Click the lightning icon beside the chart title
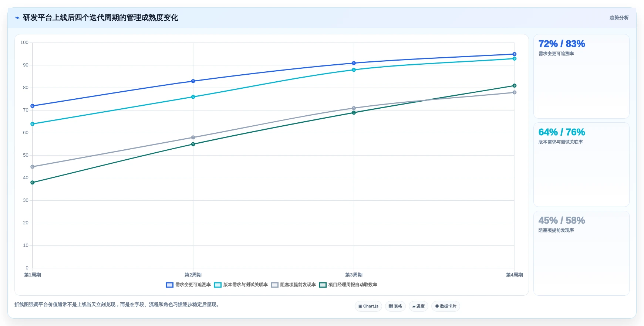This screenshot has width=644, height=326. click(17, 18)
